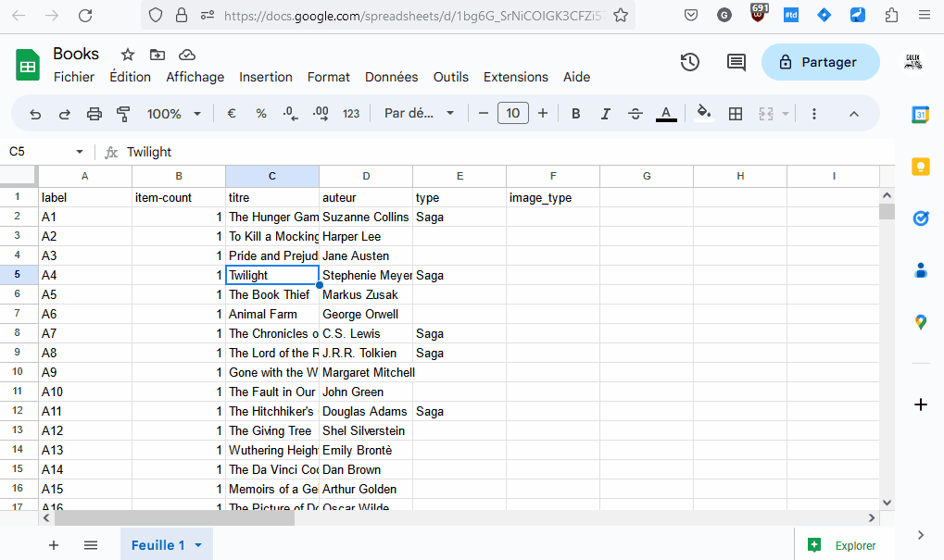The height and width of the screenshot is (560, 944).
Task: Open the Aide menu
Action: (x=577, y=77)
